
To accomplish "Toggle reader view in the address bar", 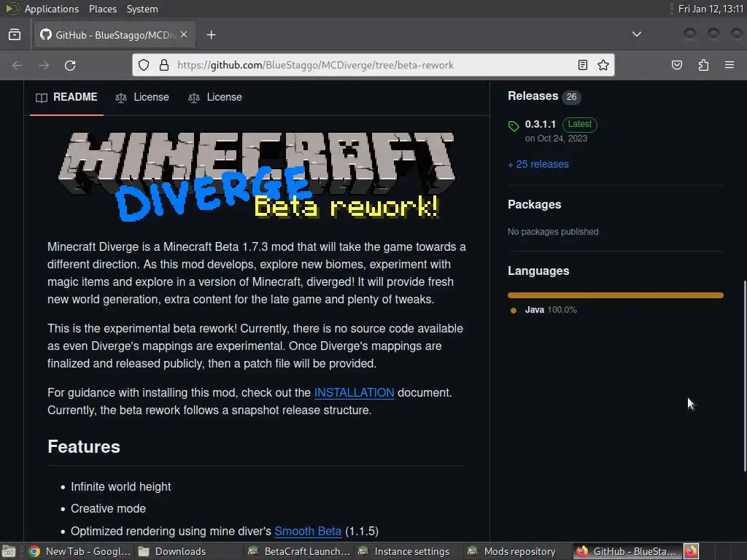I will [583, 65].
